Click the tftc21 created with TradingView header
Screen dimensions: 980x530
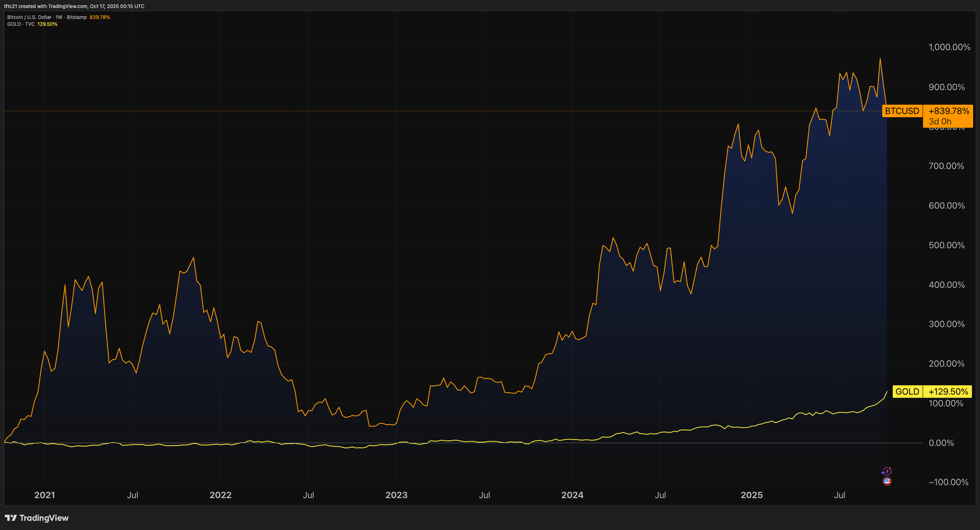[x=74, y=6]
